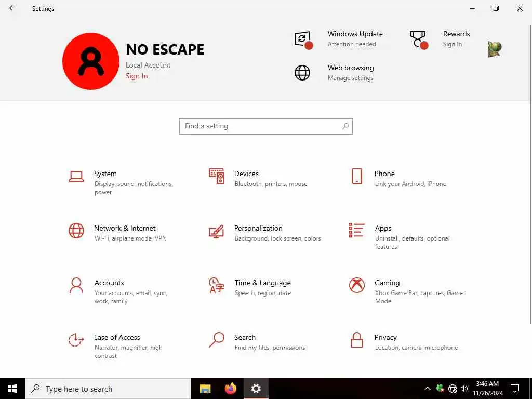Show hidden icons tray chevron
The width and height of the screenshot is (532, 399).
pos(428,389)
